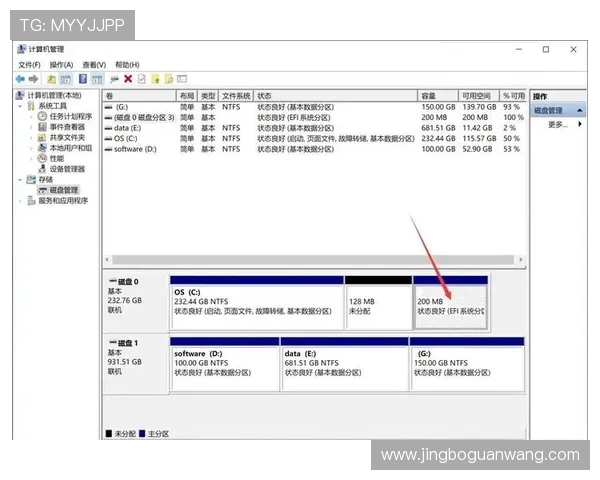Click the 计算机管理 title bar app icon

pos(21,49)
